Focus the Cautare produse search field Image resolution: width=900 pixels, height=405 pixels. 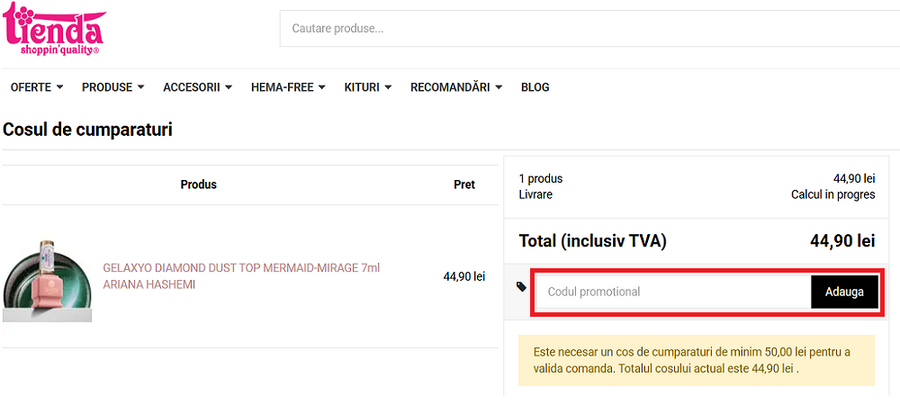[588, 29]
